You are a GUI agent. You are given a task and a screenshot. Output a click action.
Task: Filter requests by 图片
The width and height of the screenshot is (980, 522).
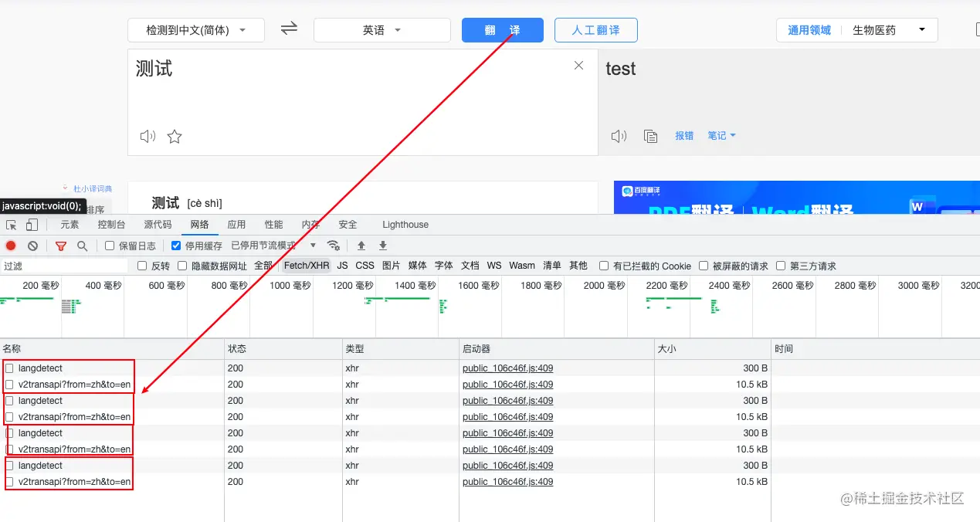pos(391,266)
